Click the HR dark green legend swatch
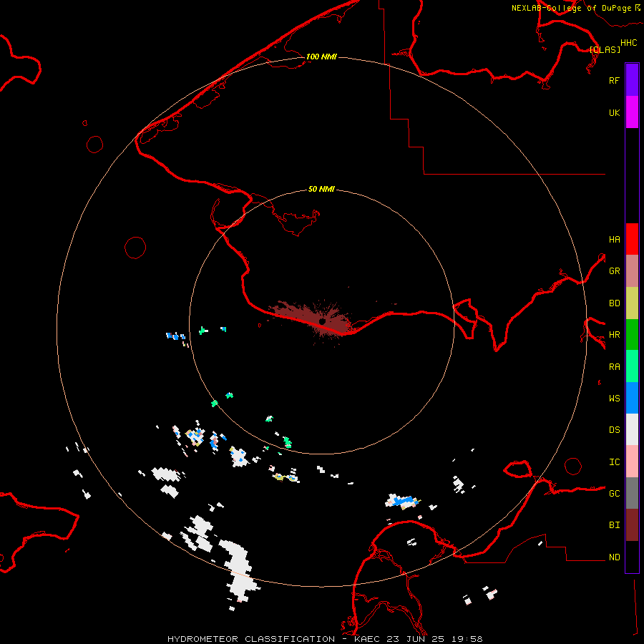Image resolution: width=644 pixels, height=644 pixels. point(632,335)
